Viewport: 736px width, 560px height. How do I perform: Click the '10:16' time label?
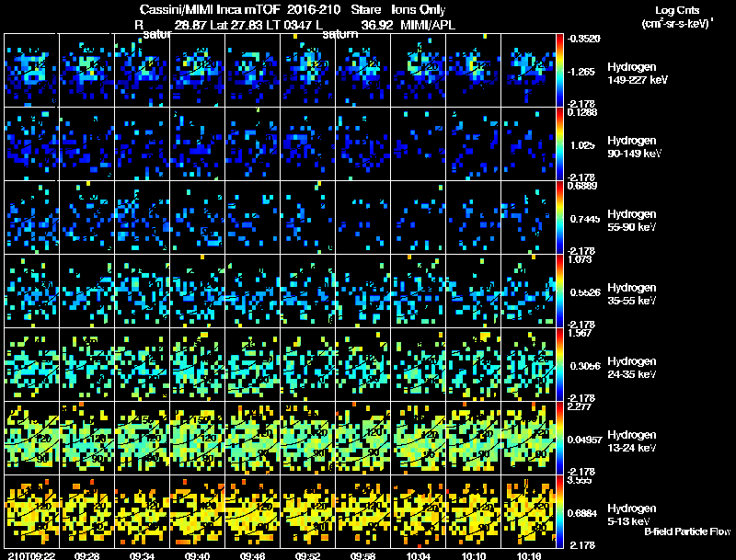point(528,555)
